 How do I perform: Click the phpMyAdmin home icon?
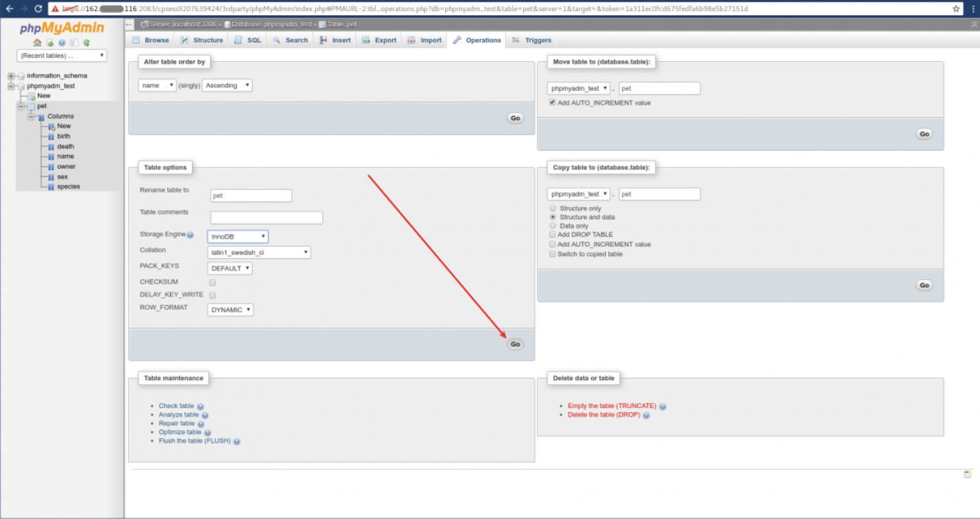pyautogui.click(x=37, y=43)
